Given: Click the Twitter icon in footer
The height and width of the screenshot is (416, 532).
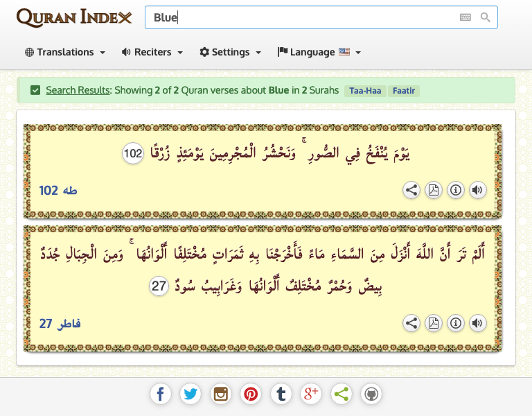Looking at the screenshot, I should (190, 395).
